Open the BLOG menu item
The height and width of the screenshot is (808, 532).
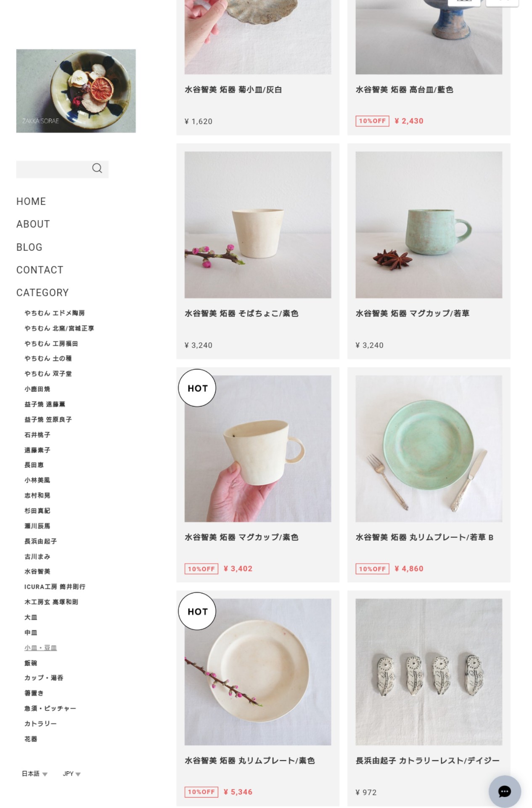[x=29, y=247]
